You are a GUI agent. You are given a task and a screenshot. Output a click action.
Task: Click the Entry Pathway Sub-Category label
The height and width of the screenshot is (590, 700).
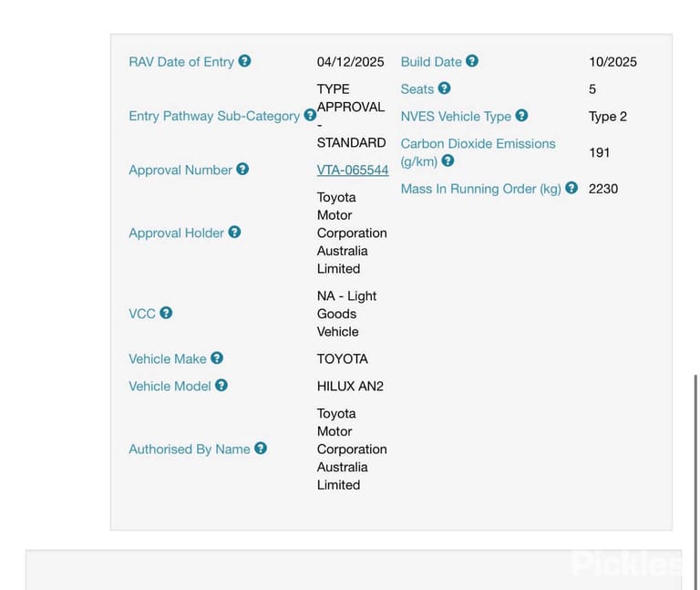coord(214,116)
